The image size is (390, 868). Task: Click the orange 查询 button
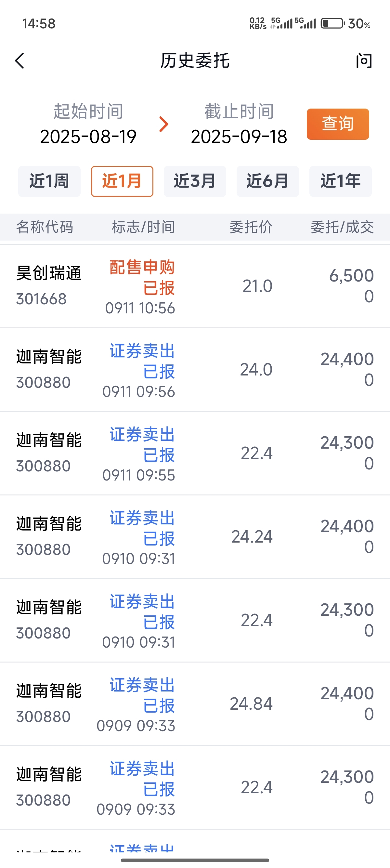tap(338, 124)
